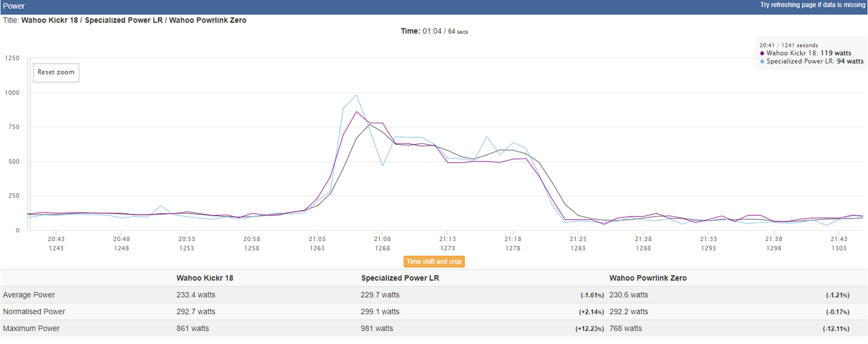This screenshot has width=868, height=344.
Task: Click the 21:08 x-axis tick label
Action: 382,239
